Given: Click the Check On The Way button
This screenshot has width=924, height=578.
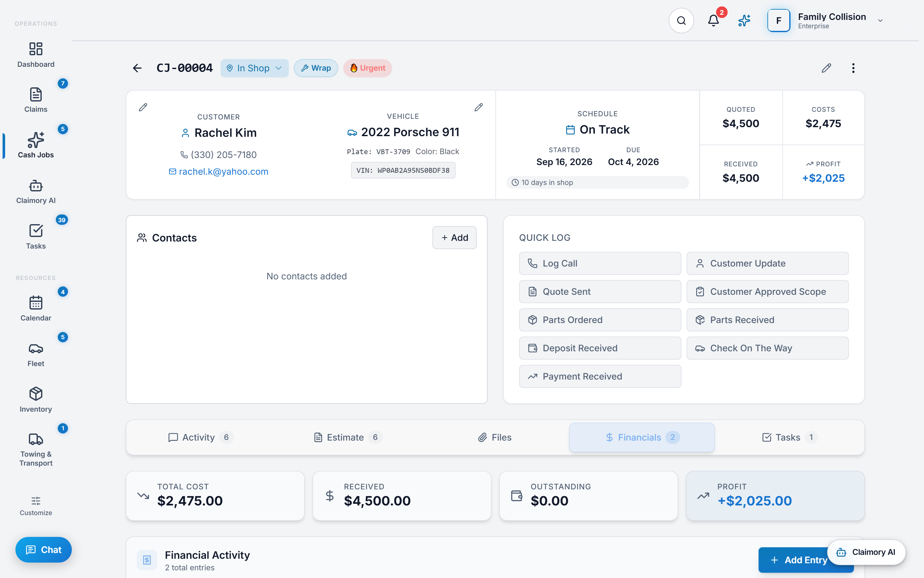Looking at the screenshot, I should (x=767, y=348).
